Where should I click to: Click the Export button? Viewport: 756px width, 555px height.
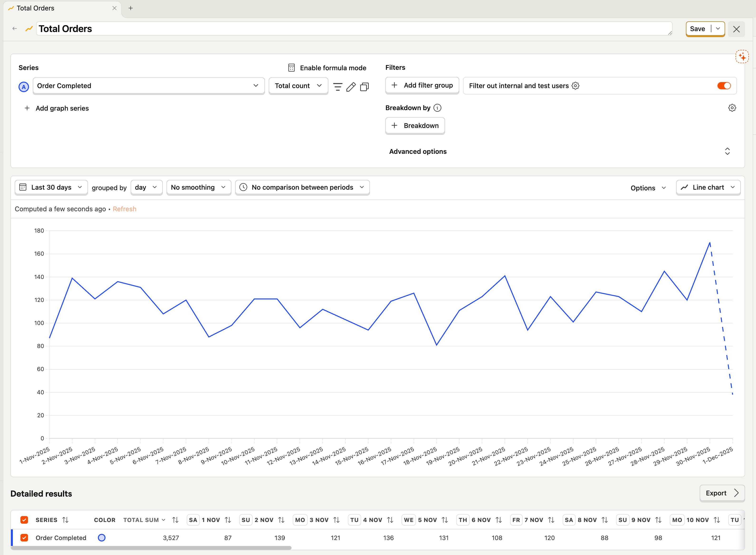coord(722,493)
